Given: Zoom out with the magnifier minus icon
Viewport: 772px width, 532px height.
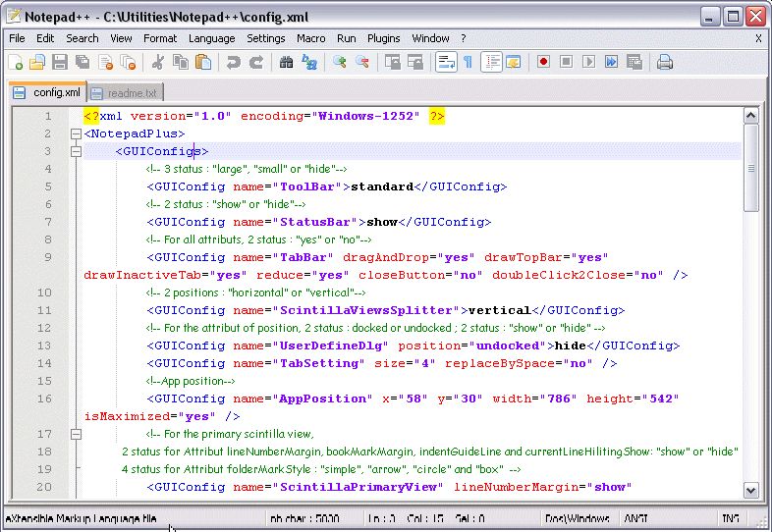Looking at the screenshot, I should [x=362, y=63].
